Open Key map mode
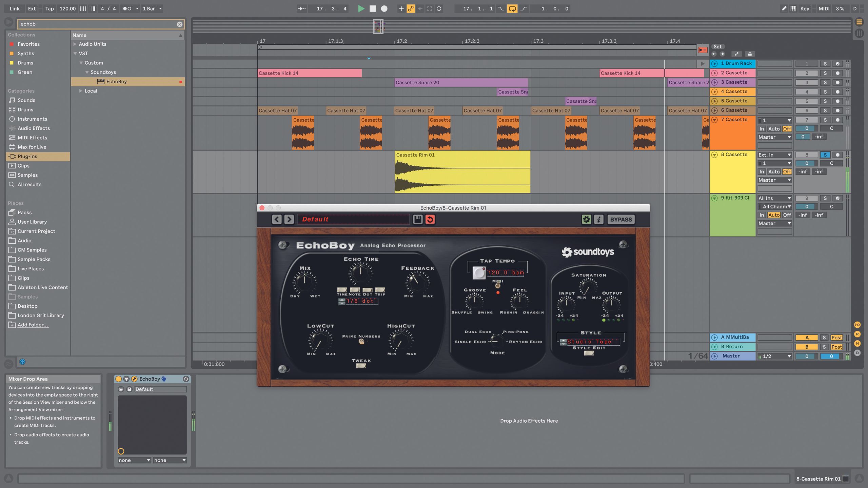The height and width of the screenshot is (488, 868). coord(805,8)
